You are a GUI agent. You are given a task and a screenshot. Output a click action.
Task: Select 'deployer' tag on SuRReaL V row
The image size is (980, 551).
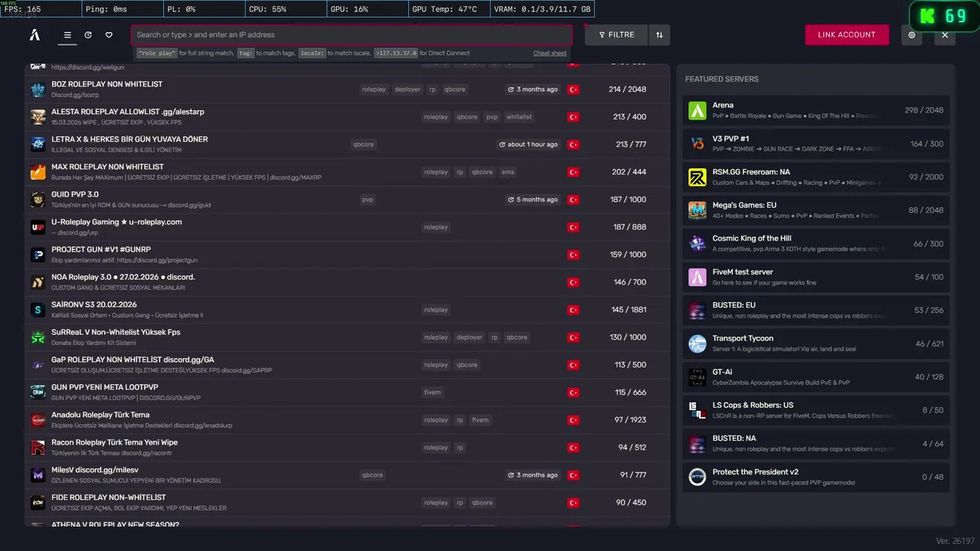(469, 337)
